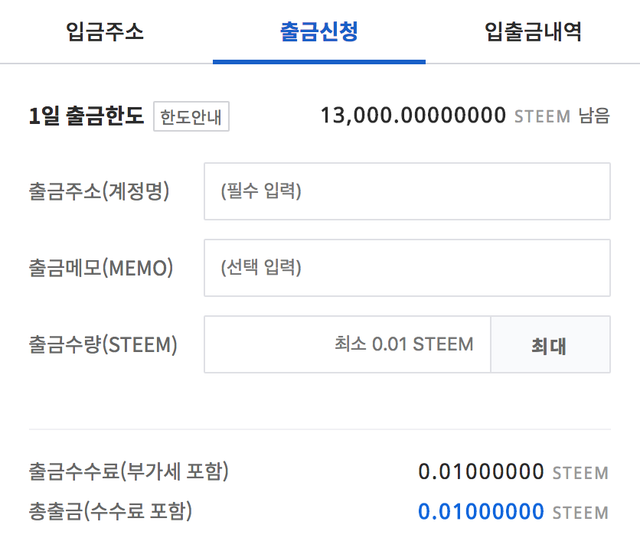The height and width of the screenshot is (551, 640).
Task: Click the (선택 입력) placeholder text
Action: 261,267
